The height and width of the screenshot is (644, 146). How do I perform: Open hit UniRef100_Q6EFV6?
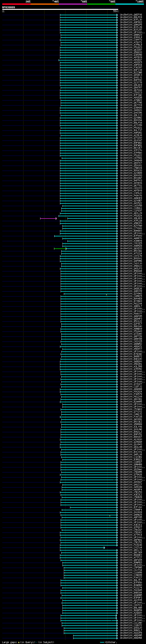(x=131, y=15)
